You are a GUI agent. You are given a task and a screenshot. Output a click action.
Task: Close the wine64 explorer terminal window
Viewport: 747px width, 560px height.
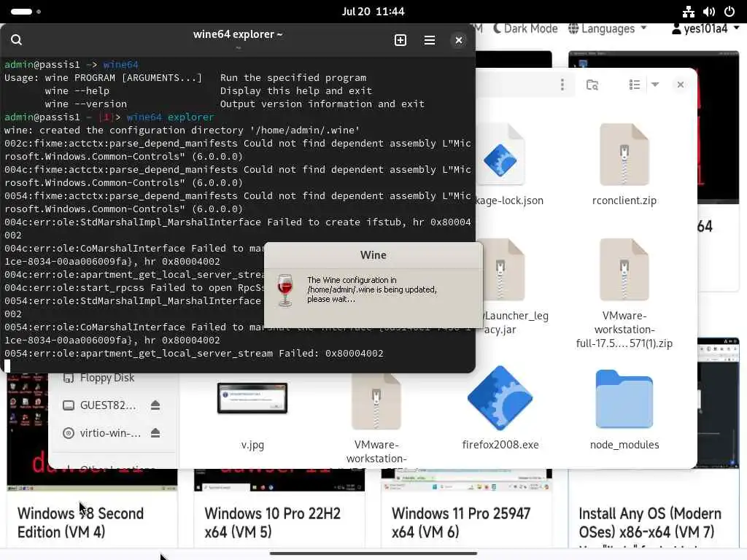point(458,40)
